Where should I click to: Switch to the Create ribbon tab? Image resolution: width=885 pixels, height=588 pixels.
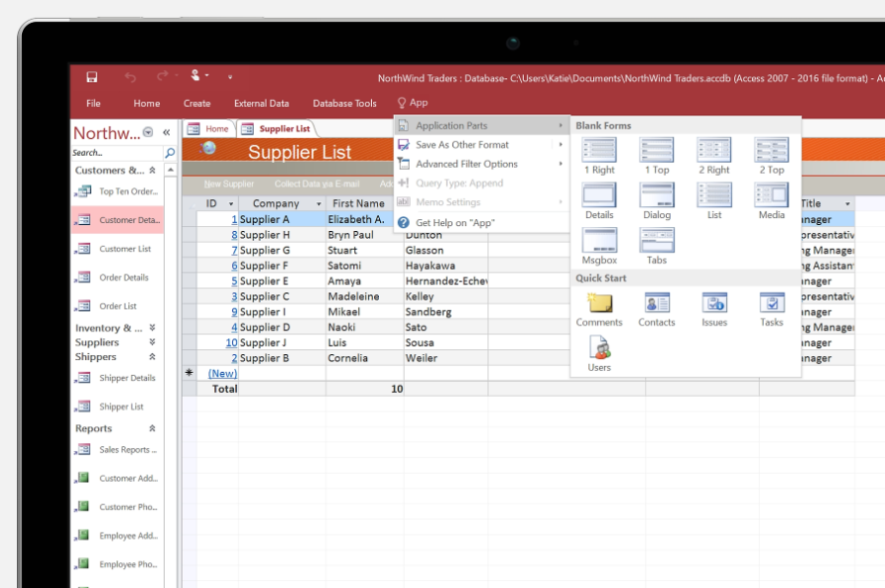[x=197, y=103]
